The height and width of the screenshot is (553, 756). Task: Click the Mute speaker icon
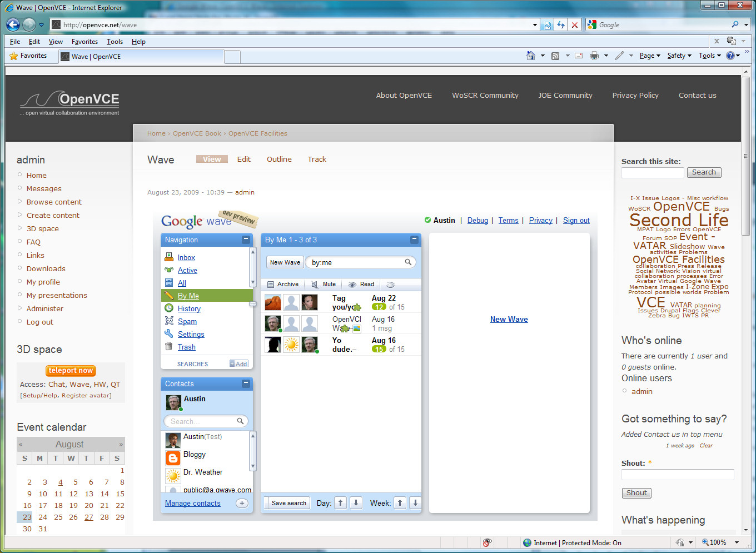tap(315, 285)
